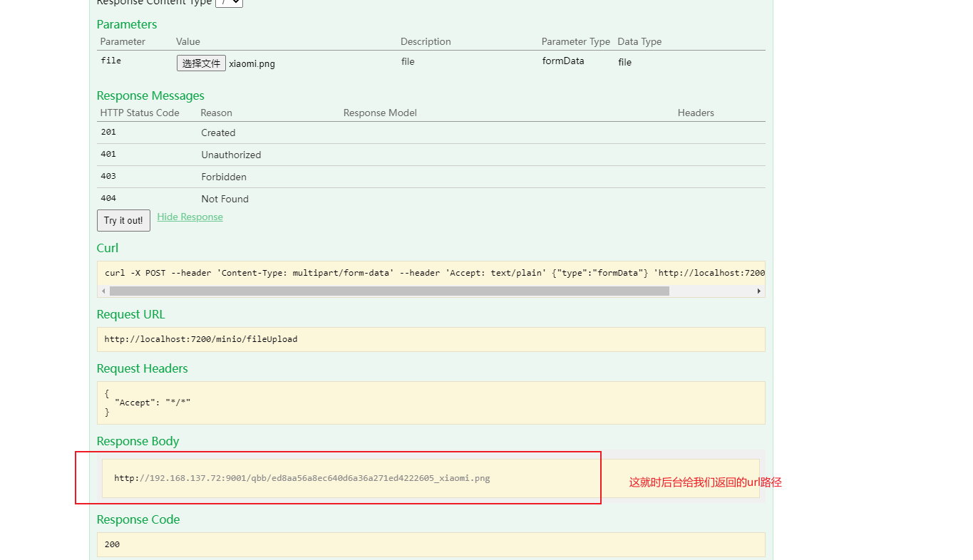Image resolution: width=973 pixels, height=560 pixels.
Task: Click the Curl scrollbar left arrow
Action: point(103,291)
